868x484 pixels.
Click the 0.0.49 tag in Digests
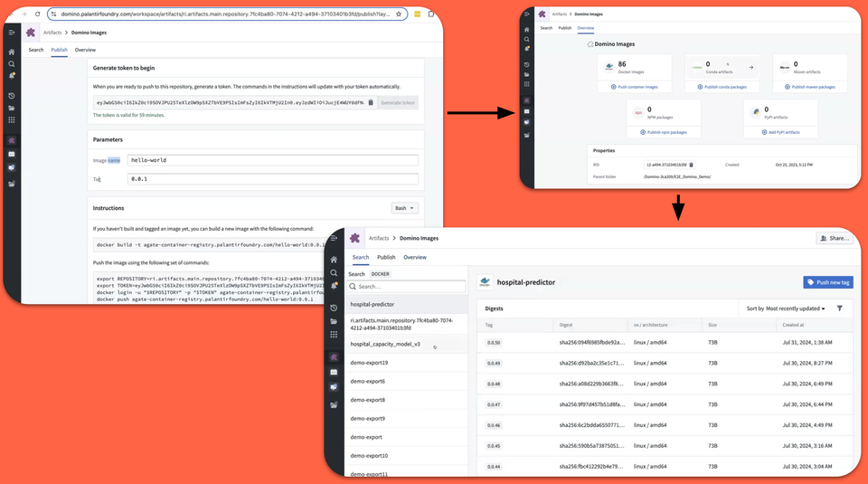pyautogui.click(x=494, y=364)
